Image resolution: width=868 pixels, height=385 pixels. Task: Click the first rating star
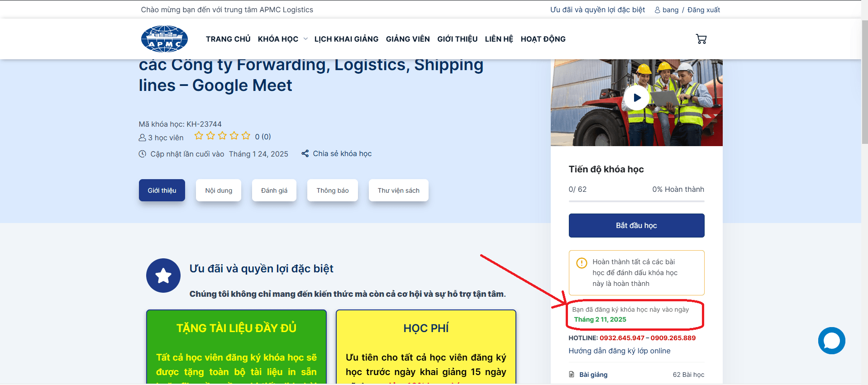(199, 136)
